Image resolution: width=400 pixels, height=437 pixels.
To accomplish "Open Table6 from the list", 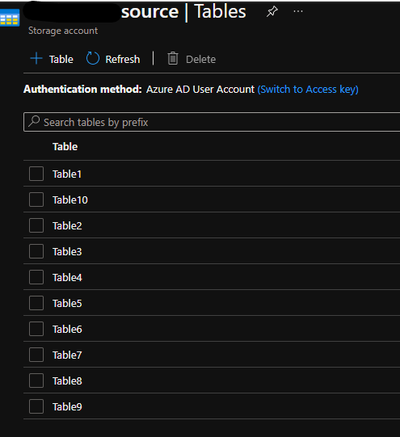I will [67, 329].
